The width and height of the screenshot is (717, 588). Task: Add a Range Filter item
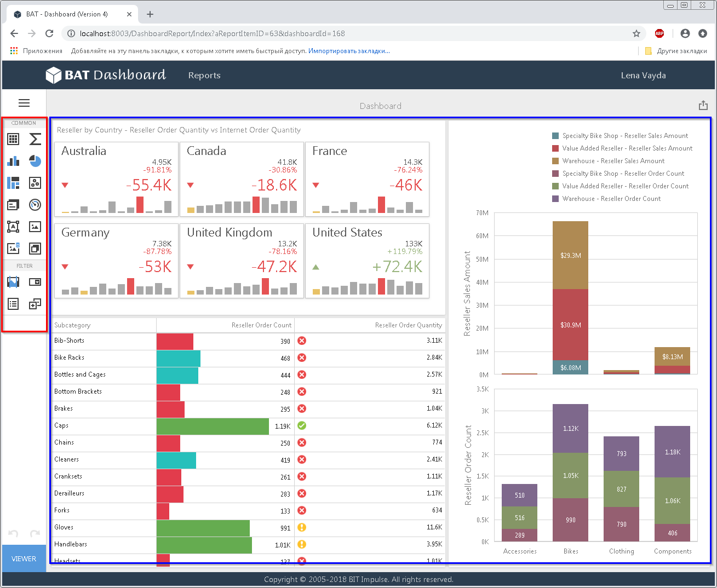point(13,282)
